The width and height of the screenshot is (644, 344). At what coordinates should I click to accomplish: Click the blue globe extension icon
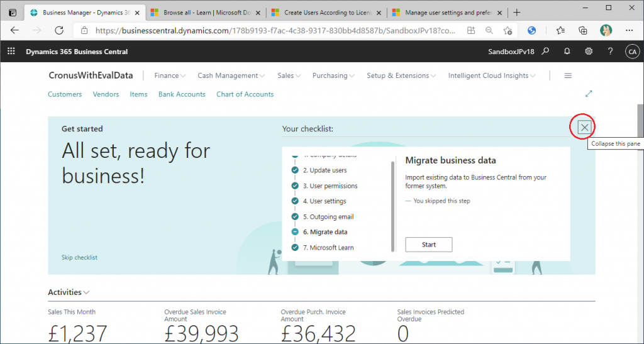click(x=532, y=30)
